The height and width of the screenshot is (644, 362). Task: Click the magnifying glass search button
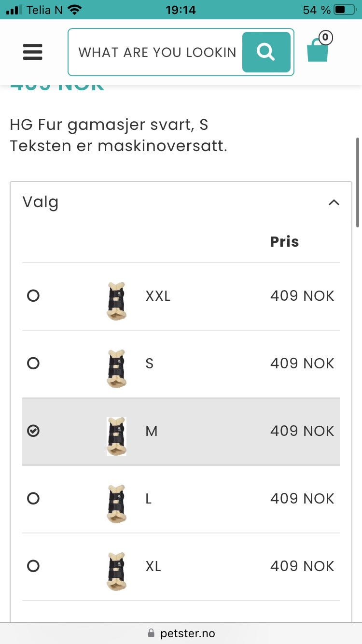266,52
